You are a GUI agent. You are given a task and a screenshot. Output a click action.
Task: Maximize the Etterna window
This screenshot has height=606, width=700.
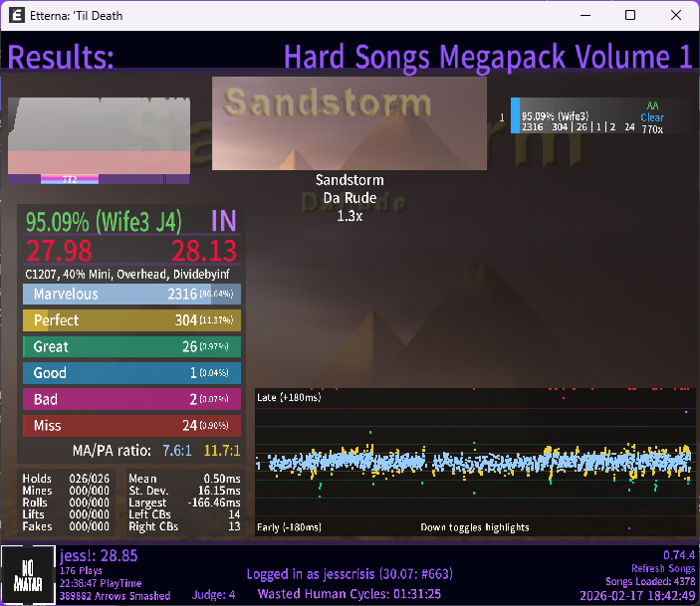coord(630,16)
